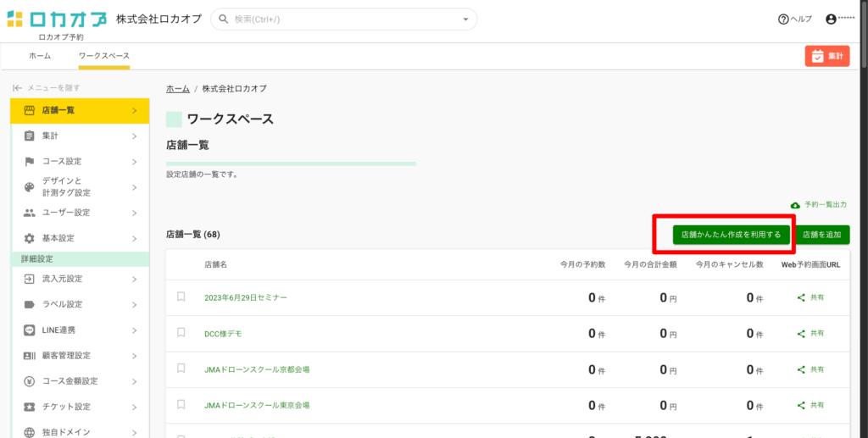Screen dimensions: 868x438
Task: Expand the デザインと計測タグ設定 chevron
Action: (135, 187)
